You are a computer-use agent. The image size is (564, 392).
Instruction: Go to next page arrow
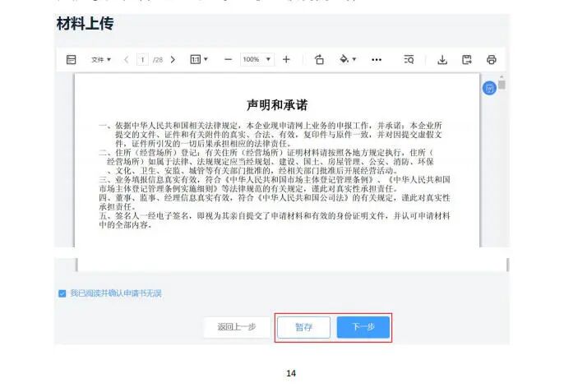click(x=173, y=59)
